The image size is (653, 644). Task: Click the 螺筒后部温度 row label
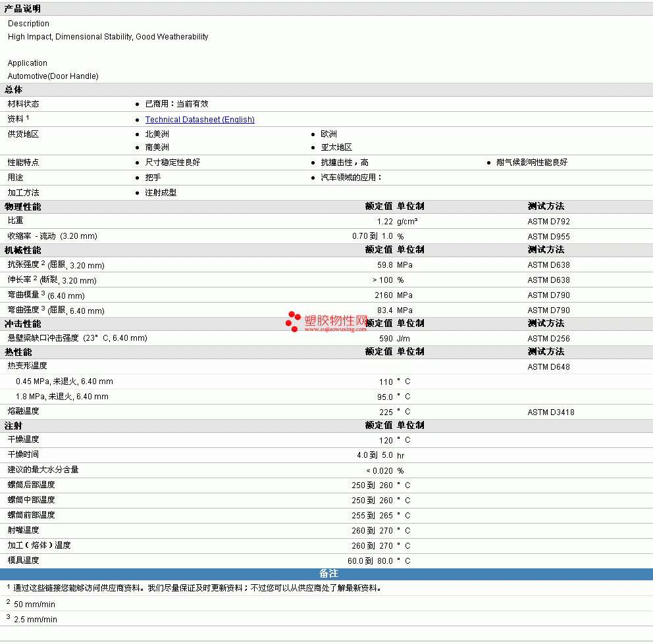coord(31,485)
